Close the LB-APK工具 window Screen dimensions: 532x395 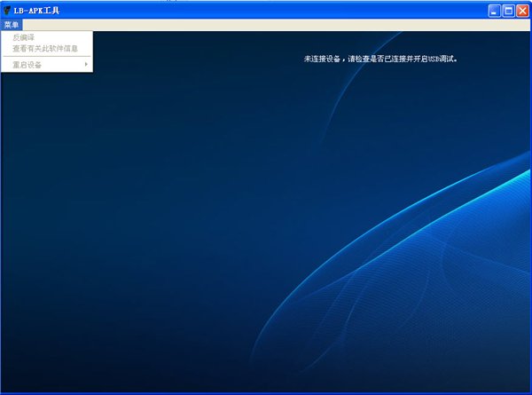(x=522, y=11)
